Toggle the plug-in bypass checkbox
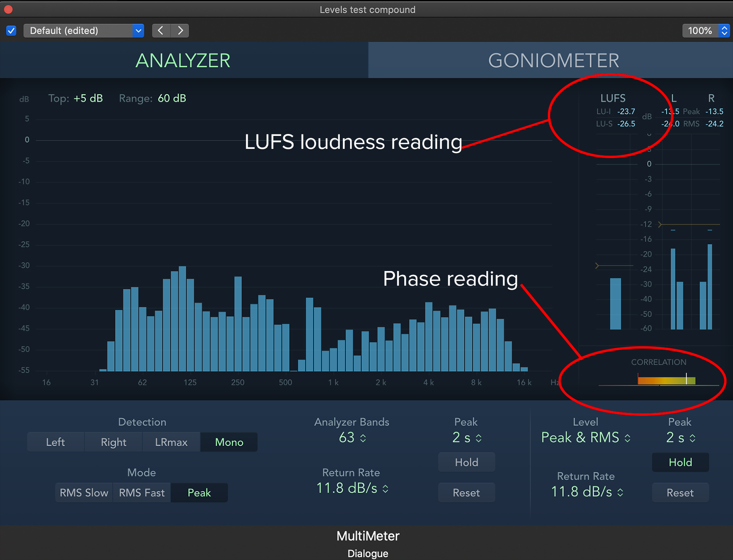The width and height of the screenshot is (733, 560). pos(11,31)
